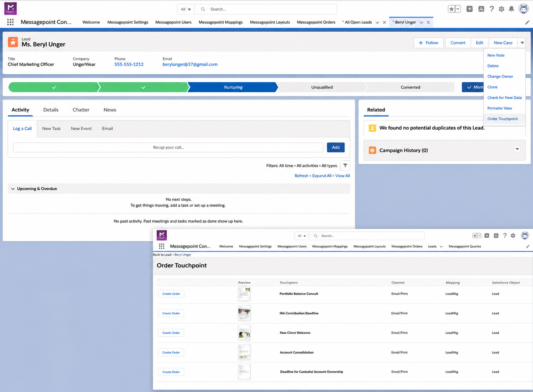
Task: Select Check for New Data
Action: pos(504,98)
